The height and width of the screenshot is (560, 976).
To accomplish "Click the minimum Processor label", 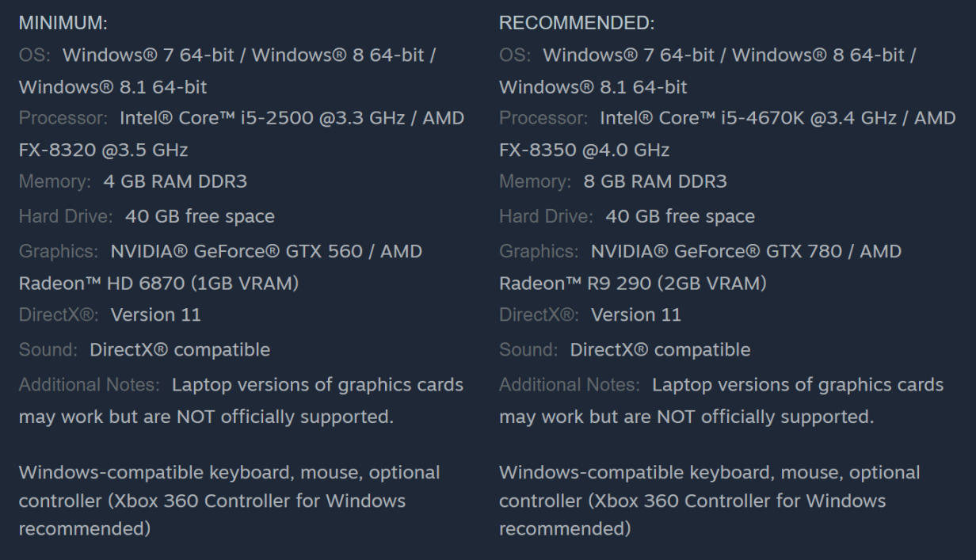I will click(64, 119).
